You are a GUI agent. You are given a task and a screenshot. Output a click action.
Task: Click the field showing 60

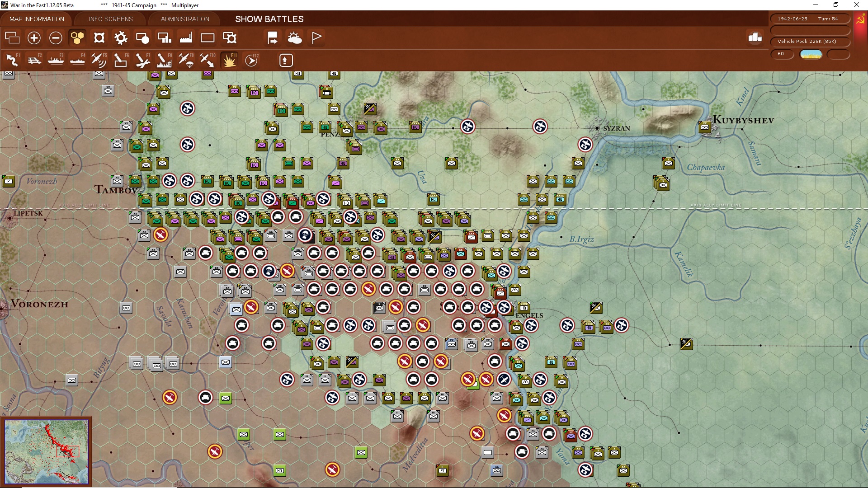pyautogui.click(x=782, y=54)
